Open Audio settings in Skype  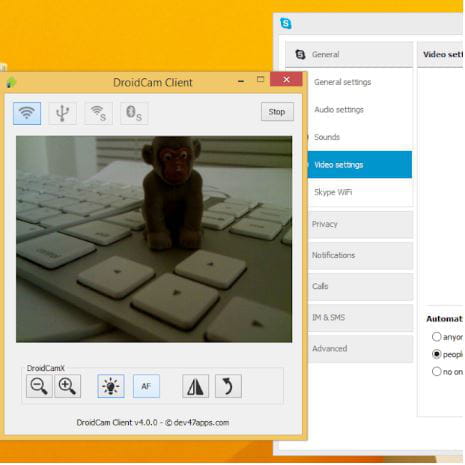pos(339,110)
